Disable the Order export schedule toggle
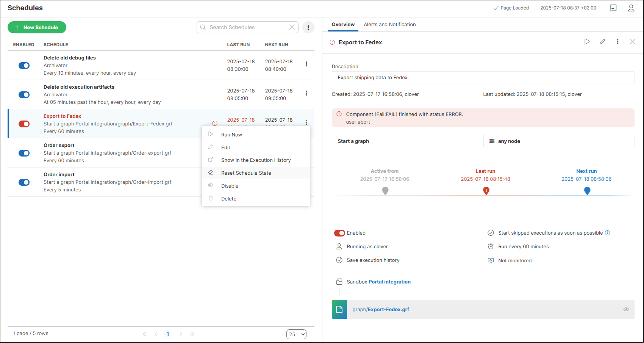The width and height of the screenshot is (644, 343). click(24, 153)
